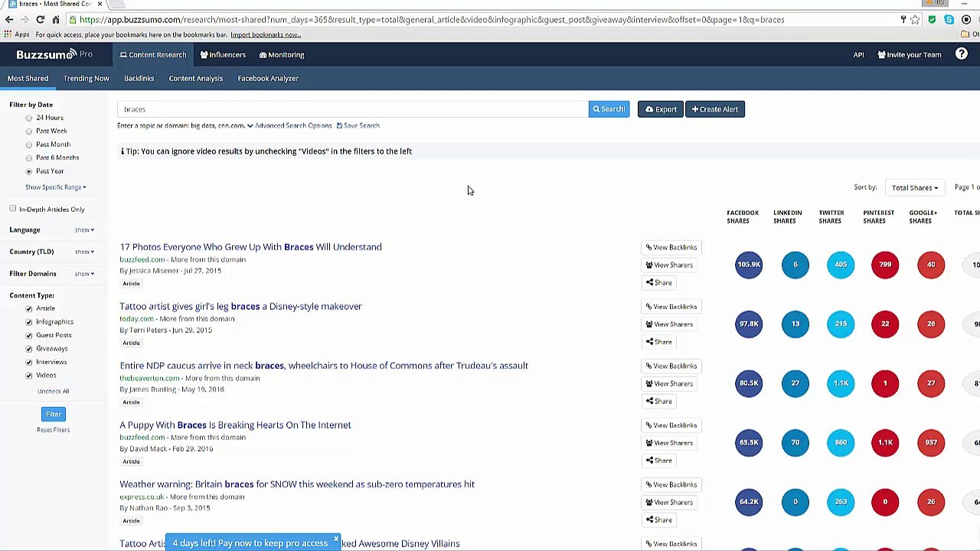Click the green shield extension icon
The width and height of the screenshot is (980, 551).
[x=932, y=20]
